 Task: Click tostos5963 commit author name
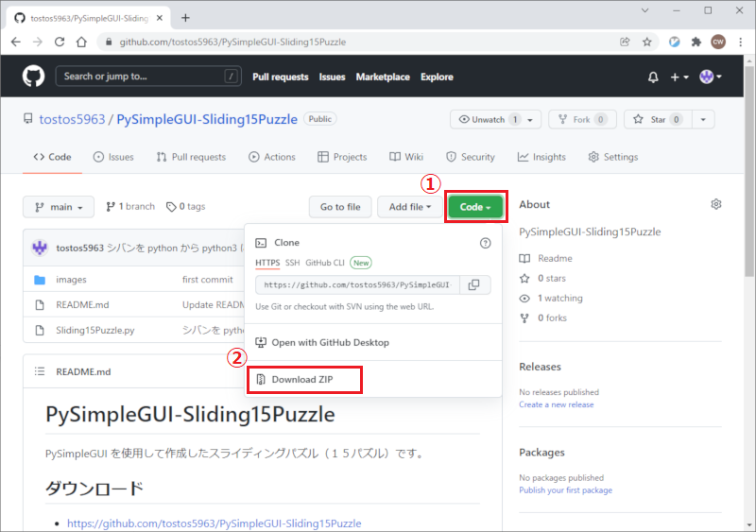point(80,248)
